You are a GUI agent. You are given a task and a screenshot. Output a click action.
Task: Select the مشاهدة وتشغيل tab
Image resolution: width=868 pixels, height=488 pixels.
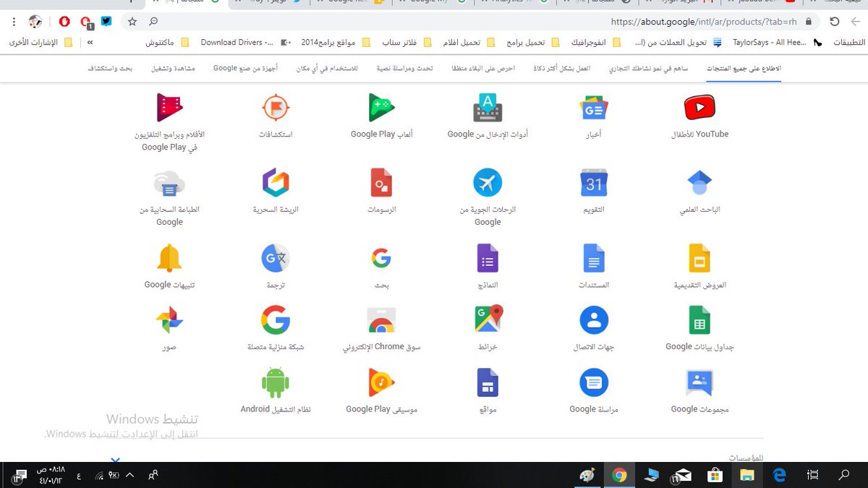pos(173,69)
